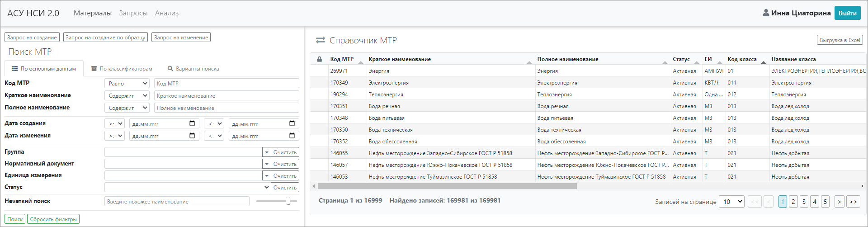The width and height of the screenshot is (868, 227).
Task: Click the sort arrow in Статус column
Action: click(x=697, y=61)
